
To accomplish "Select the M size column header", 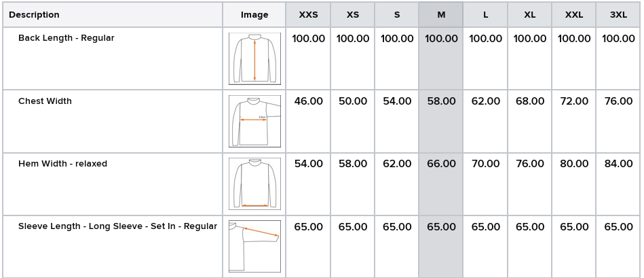I will (x=441, y=15).
